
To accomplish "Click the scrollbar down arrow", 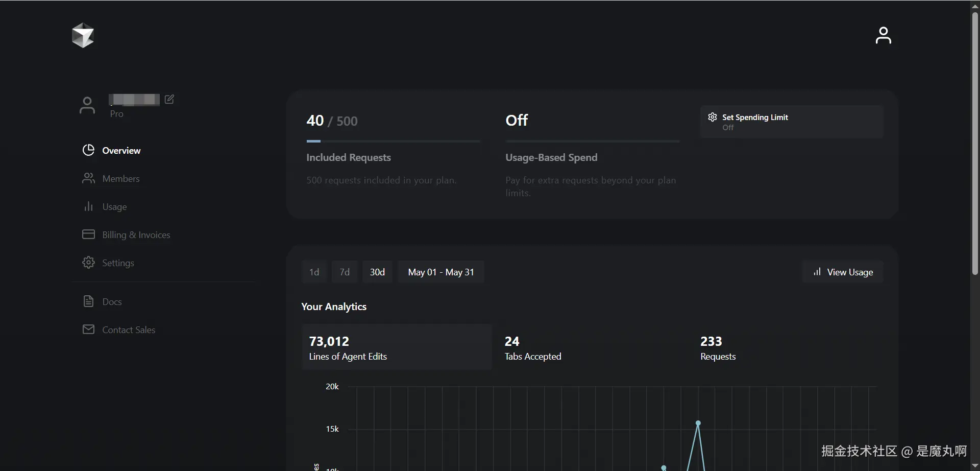I will [975, 465].
